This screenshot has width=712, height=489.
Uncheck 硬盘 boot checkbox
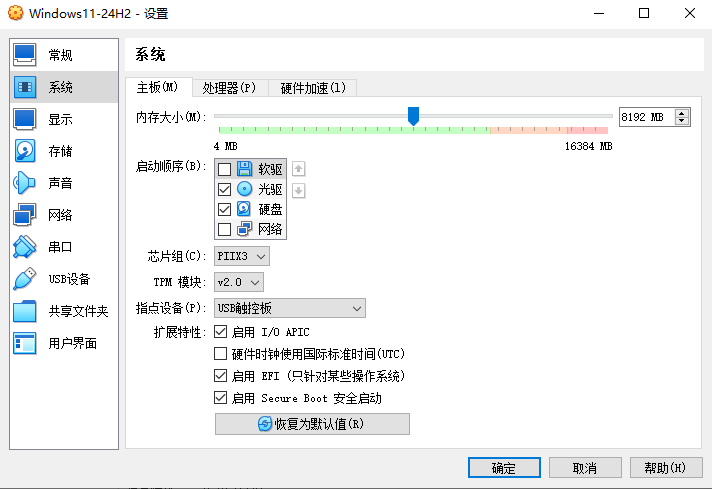pos(224,209)
